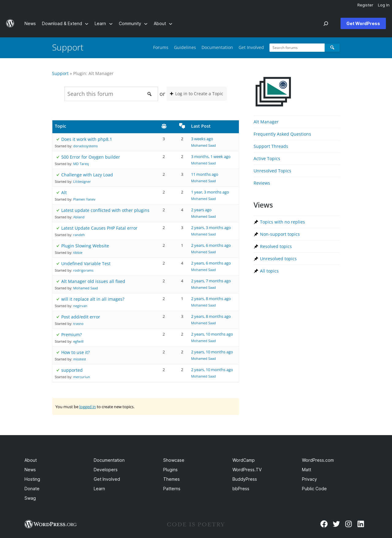
Task: Open the Alt Manager sidebar link
Action: pyautogui.click(x=266, y=122)
